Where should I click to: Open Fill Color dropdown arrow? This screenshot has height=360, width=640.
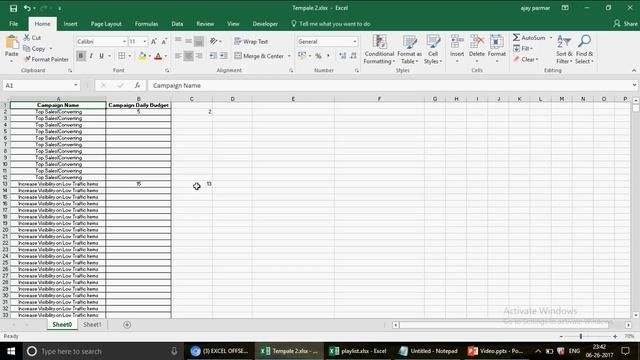pos(149,56)
